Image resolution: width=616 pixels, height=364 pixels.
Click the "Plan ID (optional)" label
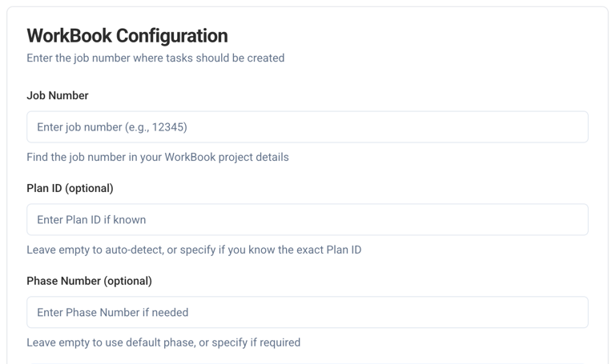(x=70, y=188)
